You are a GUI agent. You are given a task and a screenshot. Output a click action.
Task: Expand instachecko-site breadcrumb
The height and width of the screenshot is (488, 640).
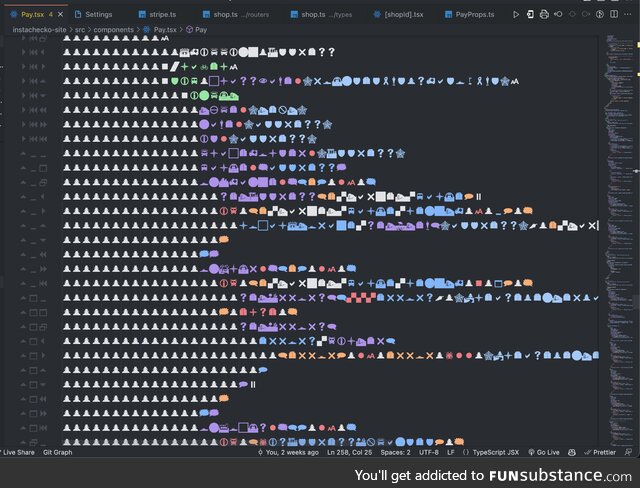coord(39,30)
